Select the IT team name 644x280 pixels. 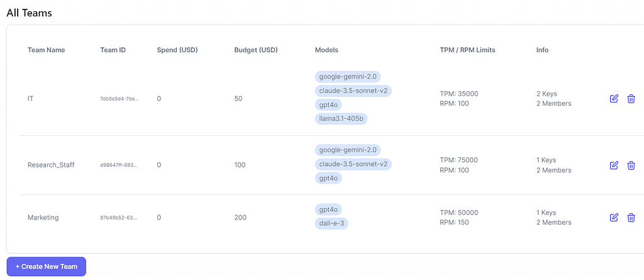point(30,99)
